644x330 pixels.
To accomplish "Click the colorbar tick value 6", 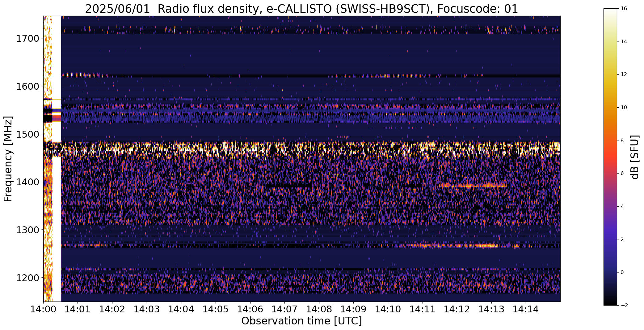I will tap(622, 174).
